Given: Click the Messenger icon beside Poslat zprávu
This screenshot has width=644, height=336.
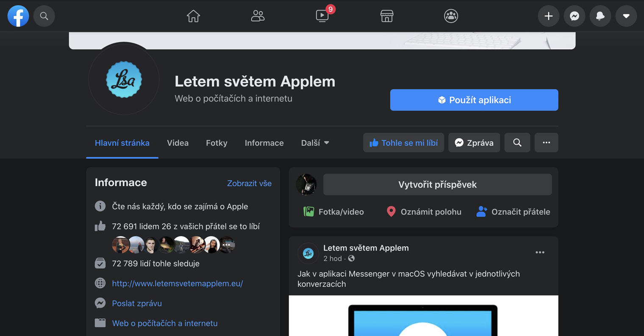Looking at the screenshot, I should pyautogui.click(x=100, y=303).
